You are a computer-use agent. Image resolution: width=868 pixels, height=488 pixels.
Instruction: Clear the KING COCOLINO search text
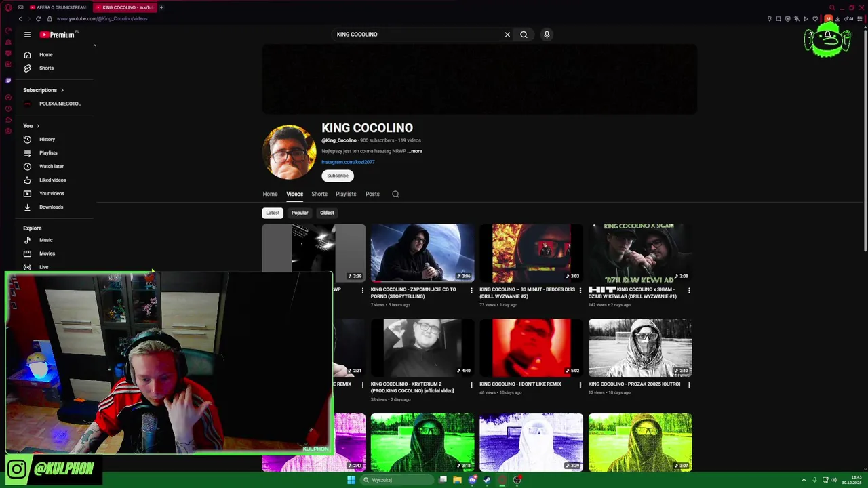(x=507, y=35)
